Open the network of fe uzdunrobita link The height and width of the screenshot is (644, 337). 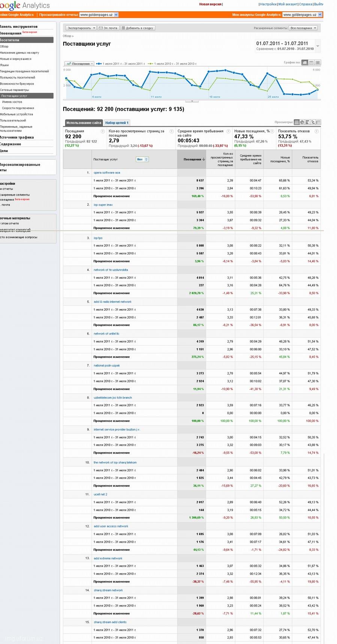pos(111,270)
